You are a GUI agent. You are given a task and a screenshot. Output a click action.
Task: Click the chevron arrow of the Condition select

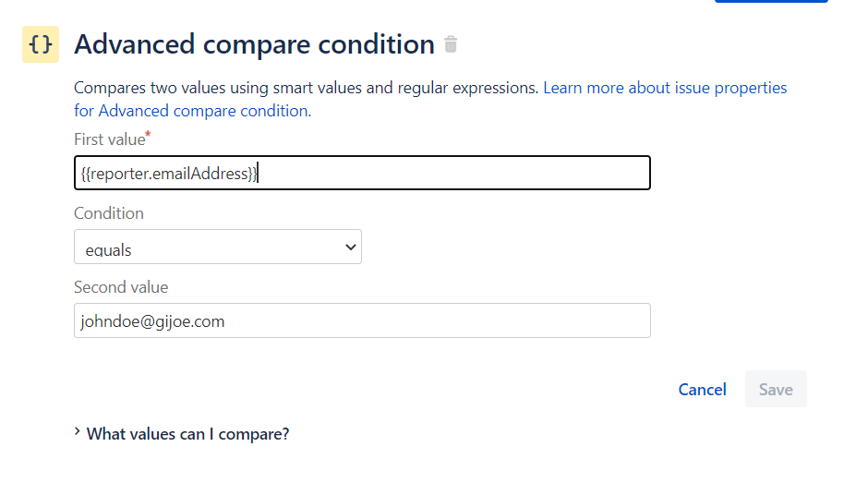pyautogui.click(x=350, y=247)
